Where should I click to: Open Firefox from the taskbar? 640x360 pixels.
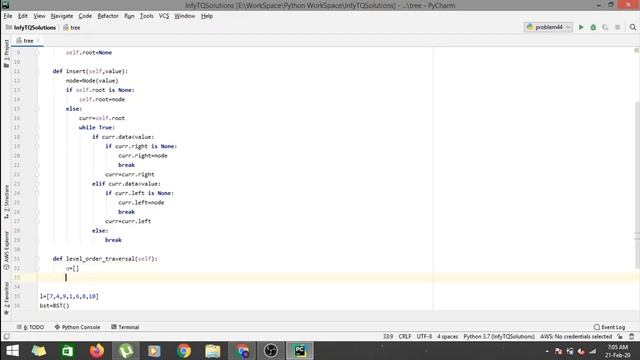pyautogui.click(x=97, y=351)
